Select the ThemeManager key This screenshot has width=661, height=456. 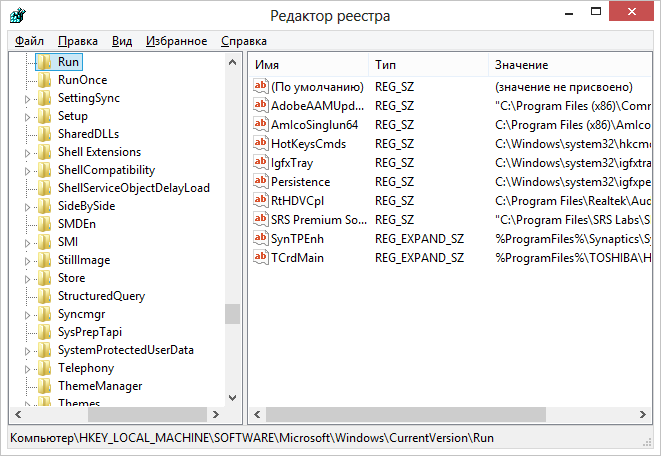point(100,386)
